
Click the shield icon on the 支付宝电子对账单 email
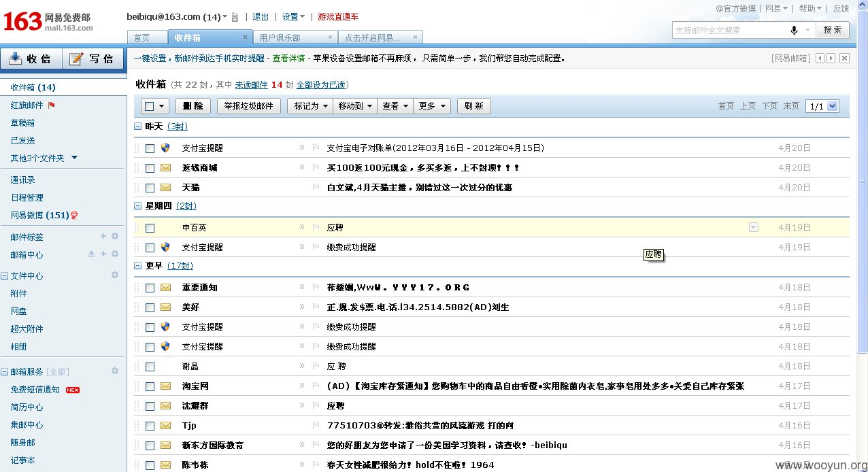(165, 148)
